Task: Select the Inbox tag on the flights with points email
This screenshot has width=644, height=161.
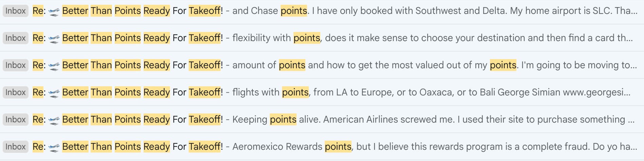Action: [16, 92]
